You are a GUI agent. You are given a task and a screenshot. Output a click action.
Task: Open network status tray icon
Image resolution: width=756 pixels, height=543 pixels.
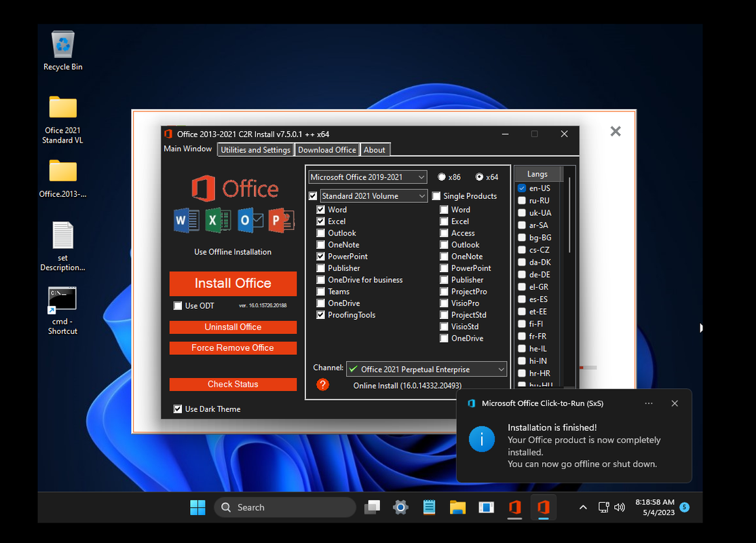coord(603,507)
